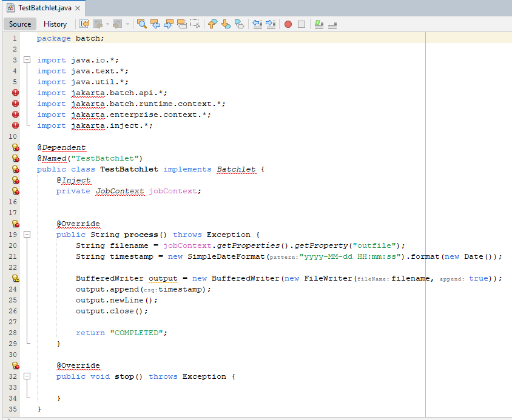Screen dimensions: 512x420
Task: Collapse the import statements fold
Action: [x=26, y=60]
